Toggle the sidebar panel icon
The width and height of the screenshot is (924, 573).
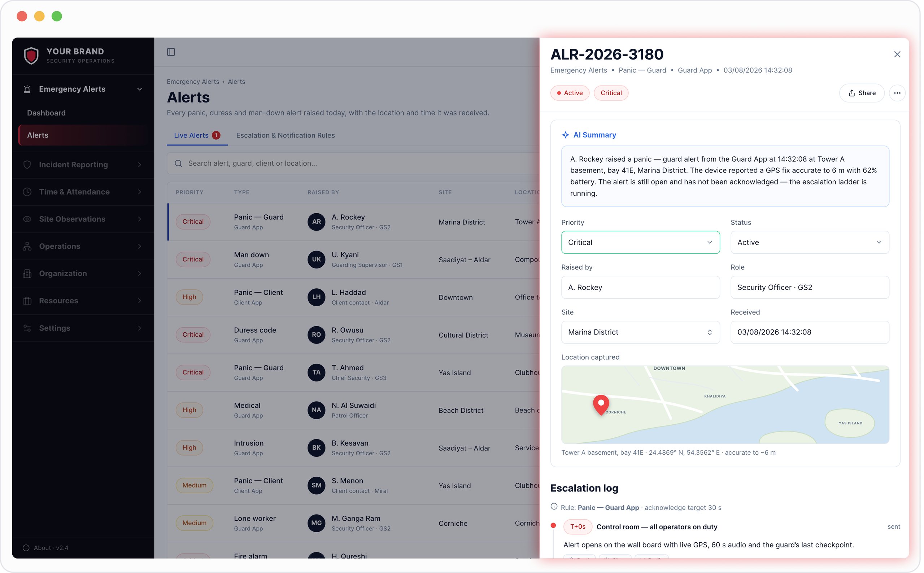point(171,52)
